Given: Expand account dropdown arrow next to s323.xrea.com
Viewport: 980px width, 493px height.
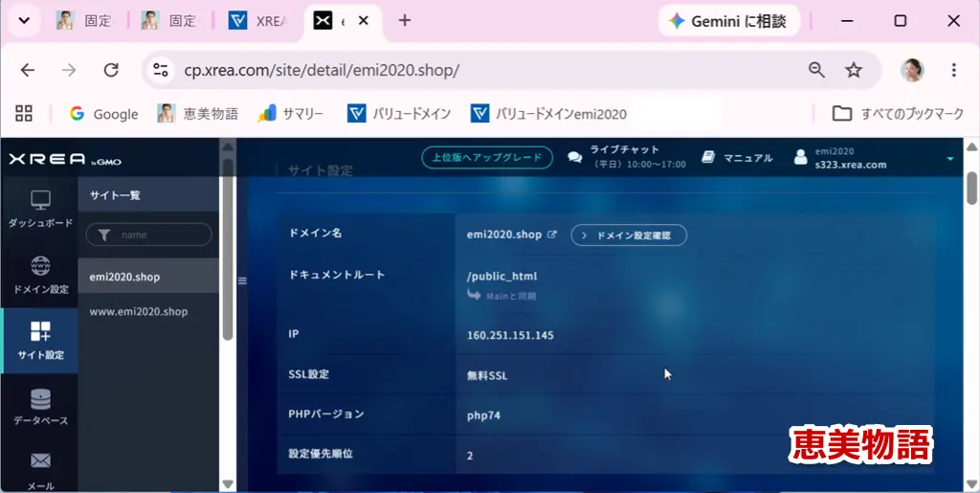Looking at the screenshot, I should (x=950, y=159).
